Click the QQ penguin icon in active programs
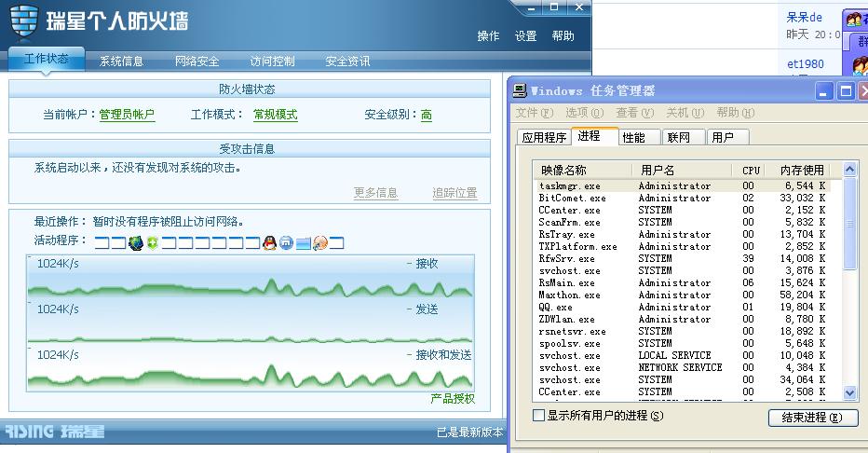 coord(269,242)
